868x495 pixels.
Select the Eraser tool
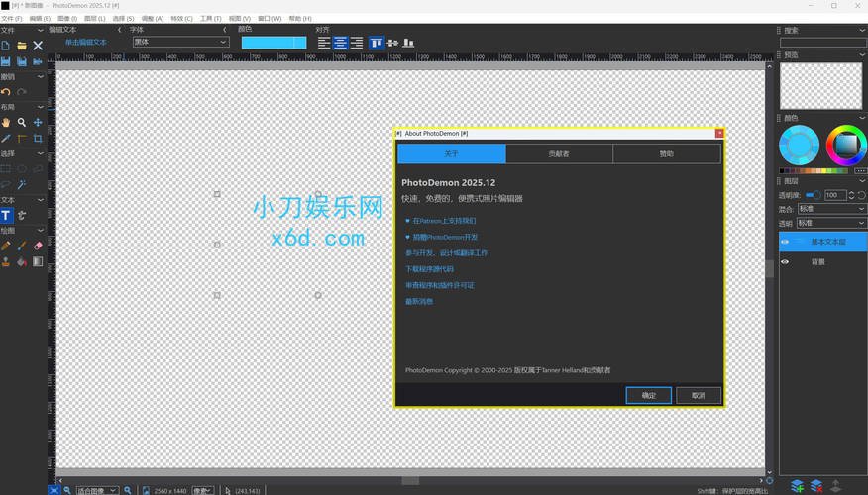pyautogui.click(x=38, y=246)
